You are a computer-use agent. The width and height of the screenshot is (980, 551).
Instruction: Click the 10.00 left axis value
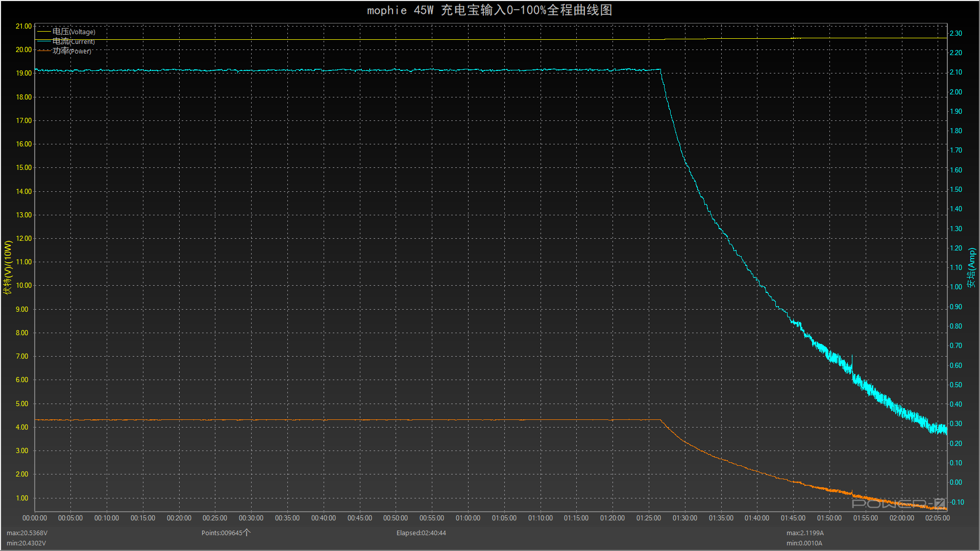23,285
